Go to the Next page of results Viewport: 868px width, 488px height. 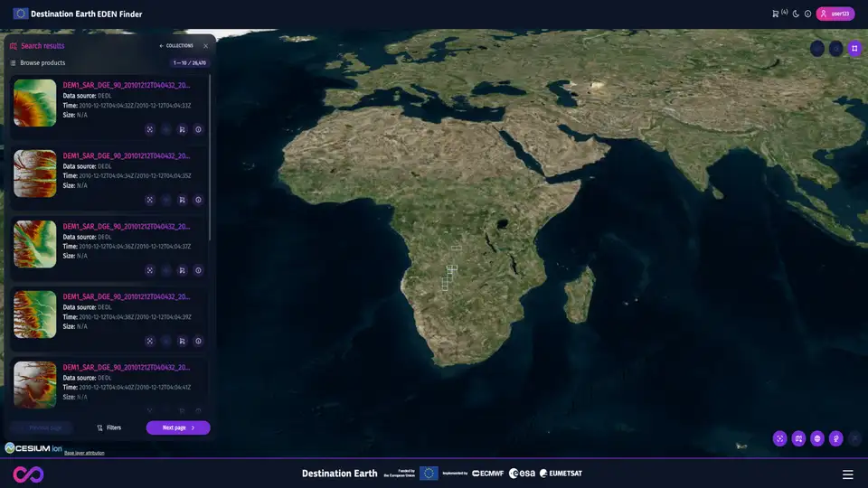click(178, 427)
